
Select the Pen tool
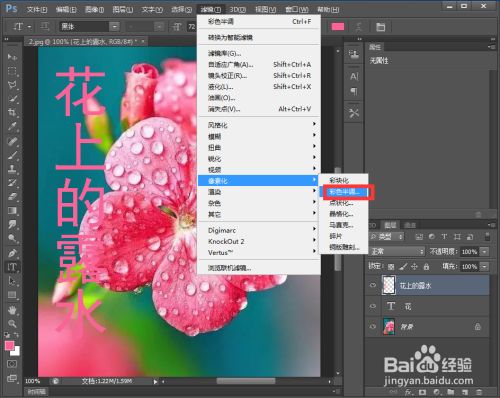click(x=12, y=253)
